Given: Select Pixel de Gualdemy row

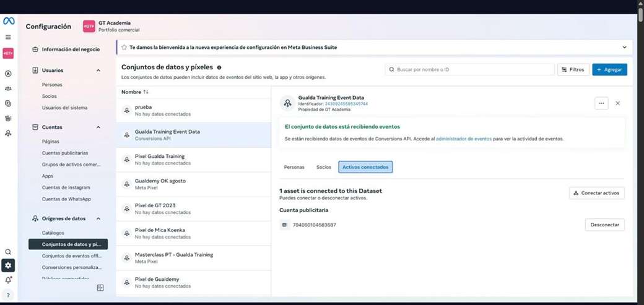Looking at the screenshot, I should [193, 283].
